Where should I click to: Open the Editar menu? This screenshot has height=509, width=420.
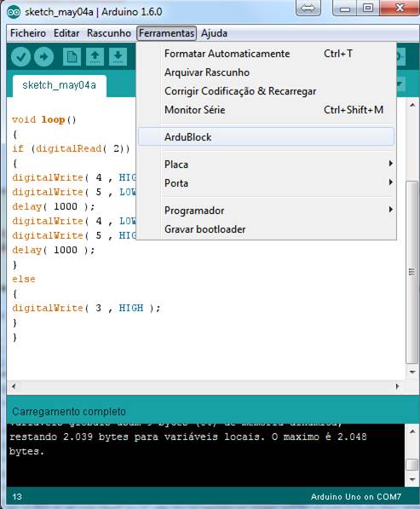tap(66, 33)
